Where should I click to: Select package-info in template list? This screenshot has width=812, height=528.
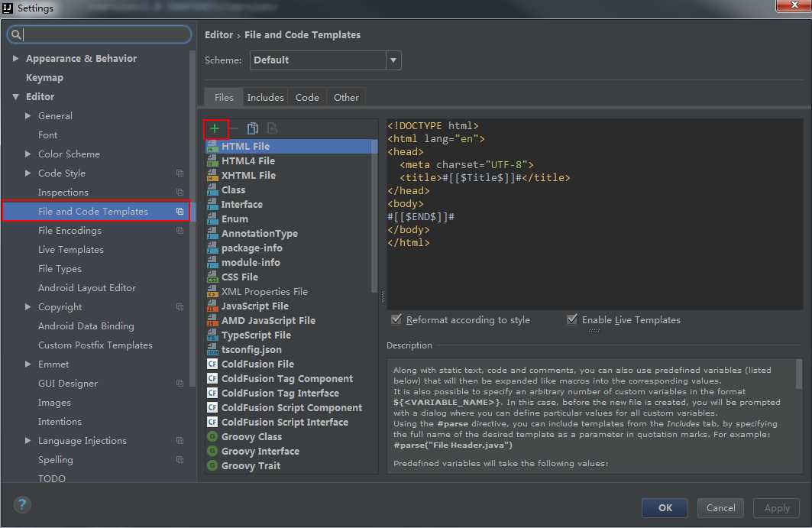click(251, 248)
